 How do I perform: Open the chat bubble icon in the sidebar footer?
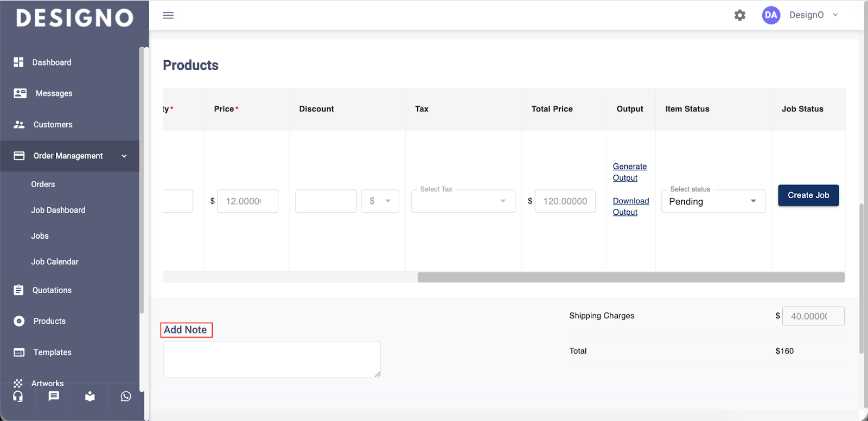[x=54, y=397]
